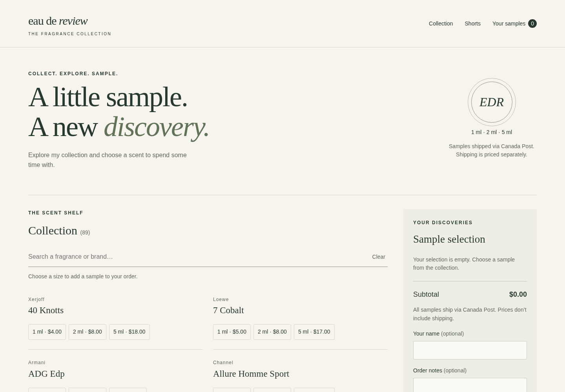Click the Armani brand label

click(37, 363)
